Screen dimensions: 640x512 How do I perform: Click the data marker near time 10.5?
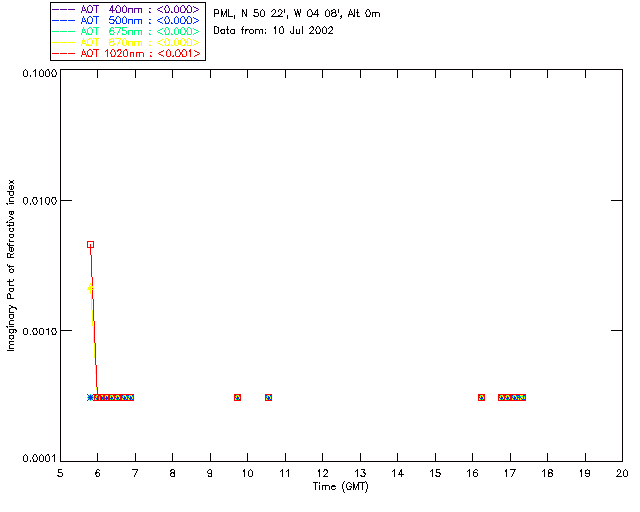(268, 397)
